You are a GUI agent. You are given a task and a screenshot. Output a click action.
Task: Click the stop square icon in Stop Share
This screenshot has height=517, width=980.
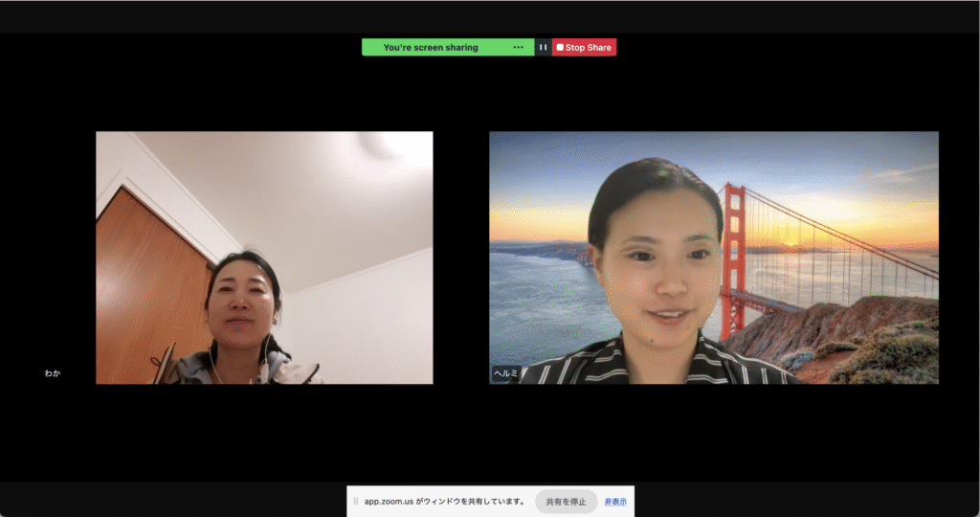click(x=560, y=47)
